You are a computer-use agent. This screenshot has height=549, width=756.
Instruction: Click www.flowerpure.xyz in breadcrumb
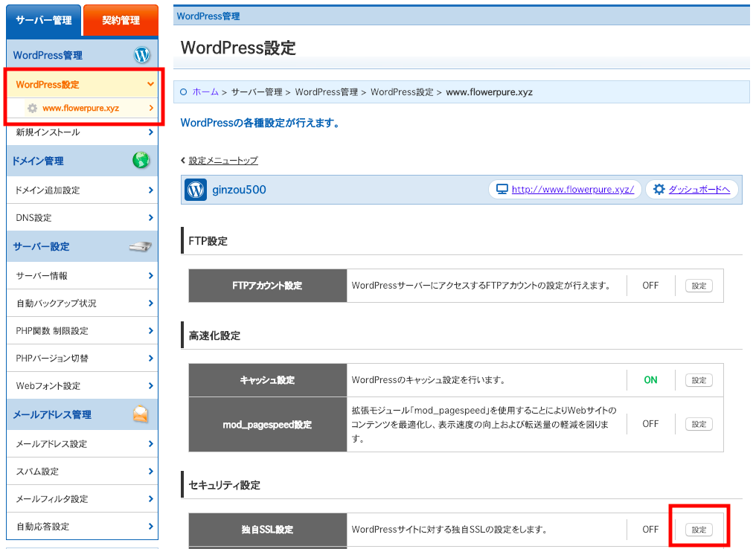490,92
